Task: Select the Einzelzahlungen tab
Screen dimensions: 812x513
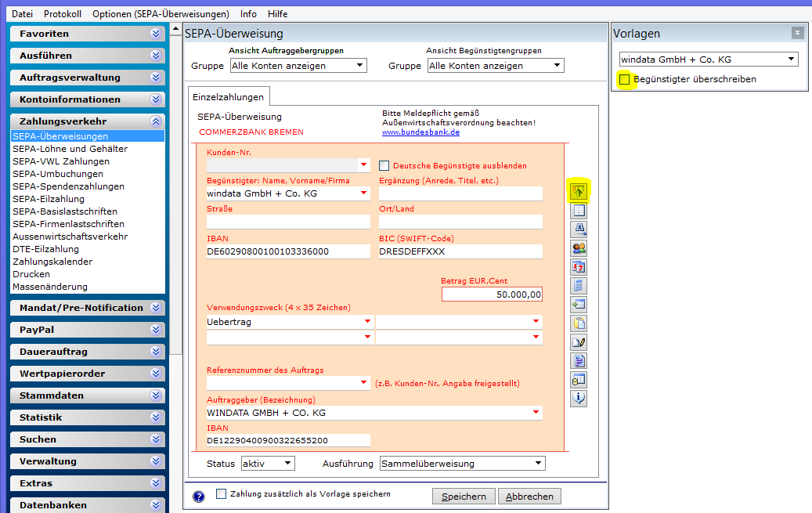Action: point(229,97)
